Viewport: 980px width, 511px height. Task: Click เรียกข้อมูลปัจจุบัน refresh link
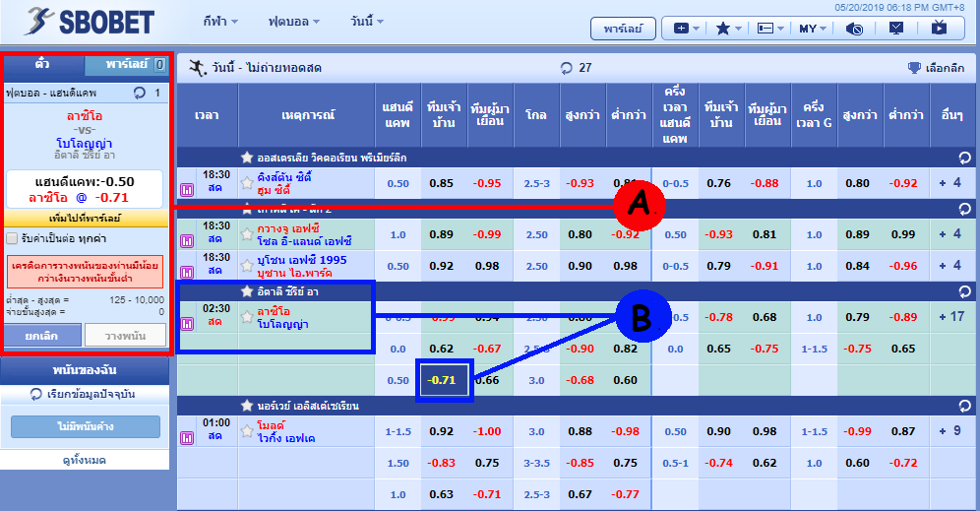pyautogui.click(x=84, y=394)
